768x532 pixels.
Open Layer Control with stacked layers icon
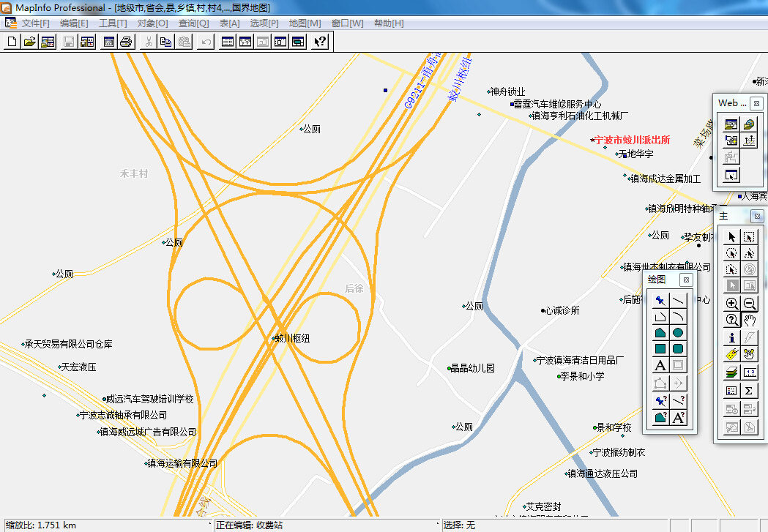(731, 373)
